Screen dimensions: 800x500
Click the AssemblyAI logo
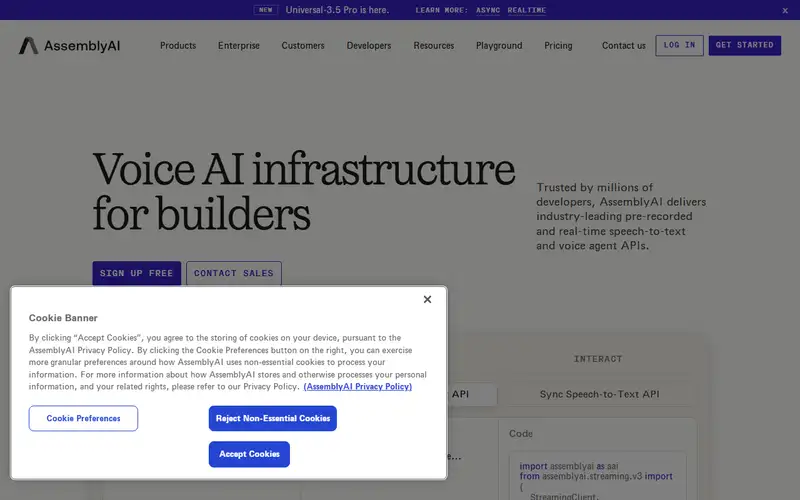(69, 45)
